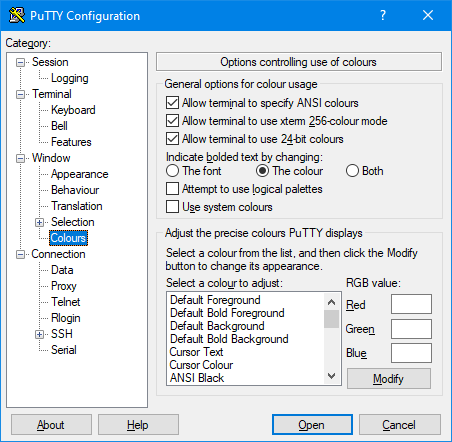The width and height of the screenshot is (452, 442).
Task: Click the Red RGB value field
Action: coord(411,304)
